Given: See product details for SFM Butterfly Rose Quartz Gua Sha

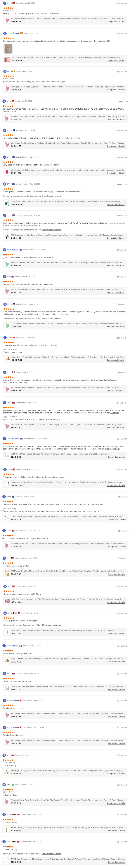Looking at the screenshot, I should pyautogui.click(x=116, y=61).
